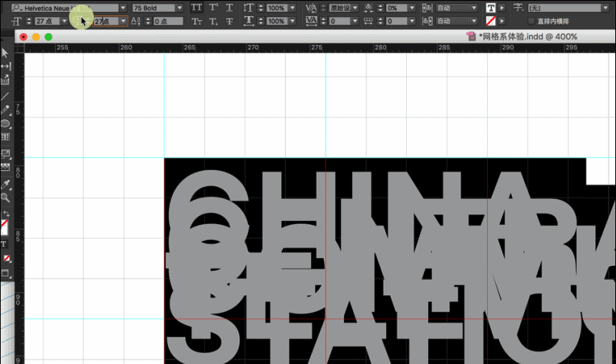Pick the Gradient Feather tool
This screenshot has height=364, width=616.
point(5,168)
